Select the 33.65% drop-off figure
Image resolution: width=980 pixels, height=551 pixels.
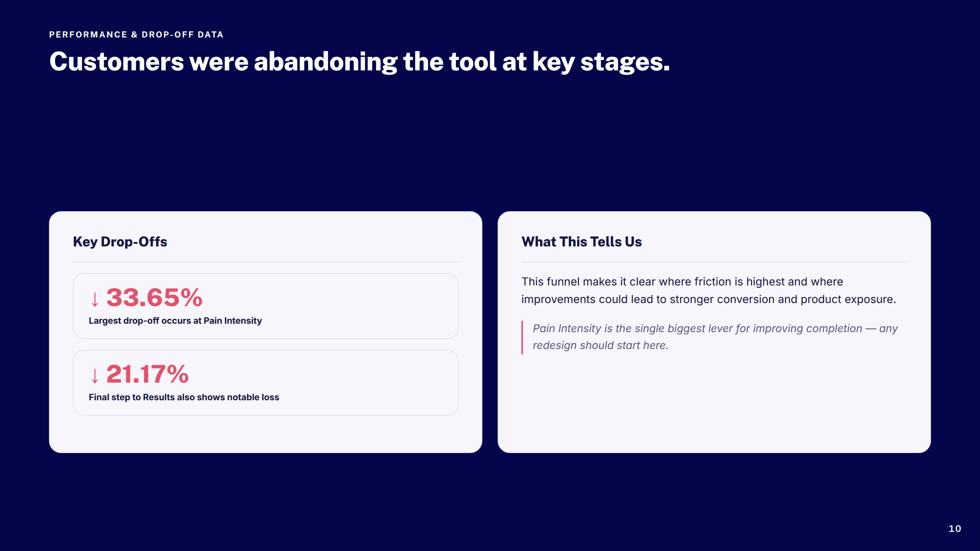click(x=154, y=298)
